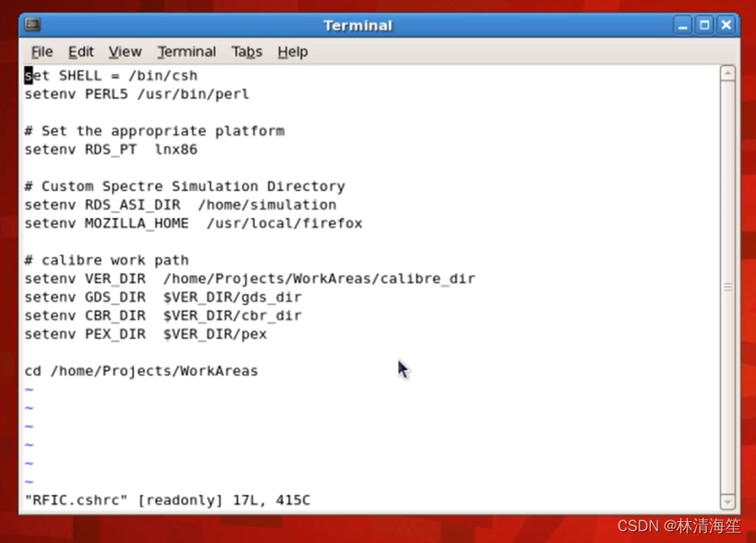Image resolution: width=756 pixels, height=543 pixels.
Task: Open the File menu
Action: click(x=42, y=52)
